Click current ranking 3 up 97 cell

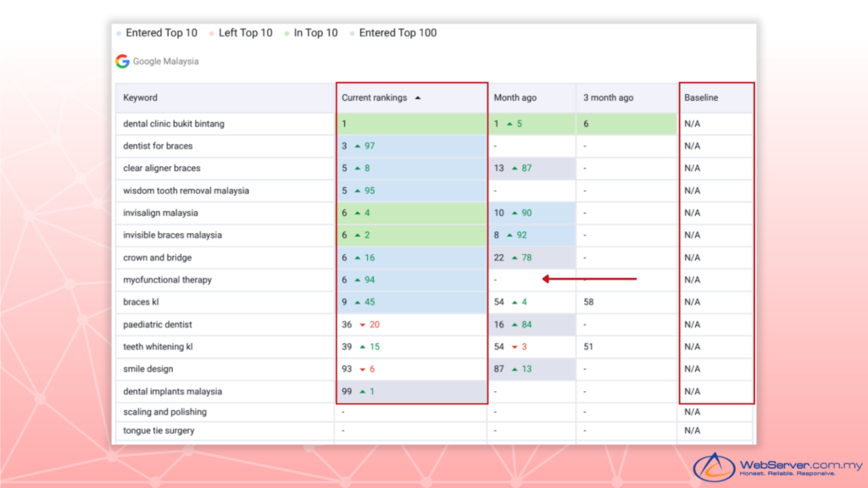(x=411, y=146)
